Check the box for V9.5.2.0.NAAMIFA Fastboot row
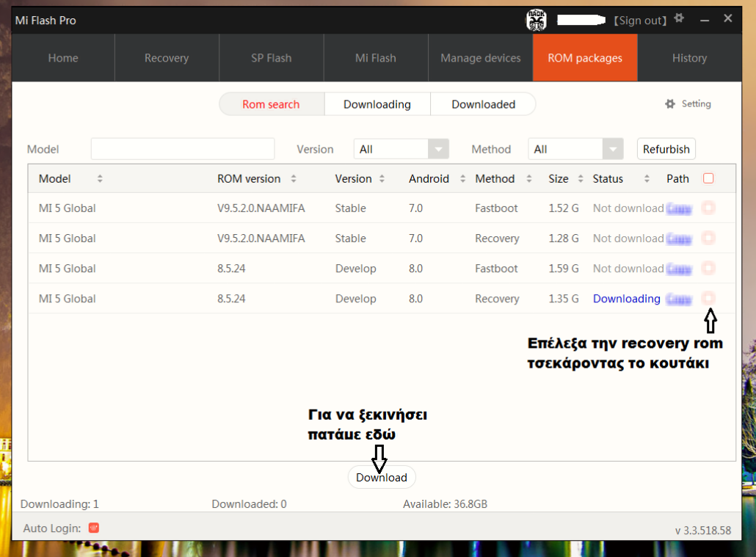This screenshot has height=557, width=756. coord(708,208)
